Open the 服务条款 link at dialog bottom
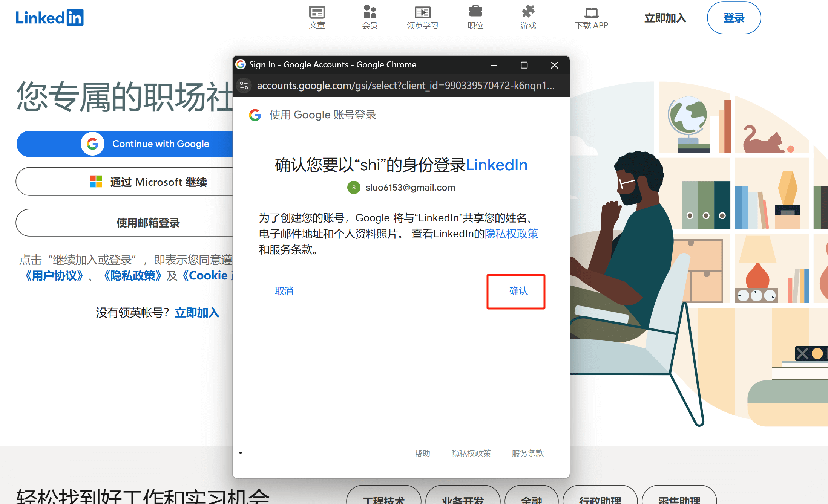This screenshot has width=828, height=504. (x=527, y=453)
